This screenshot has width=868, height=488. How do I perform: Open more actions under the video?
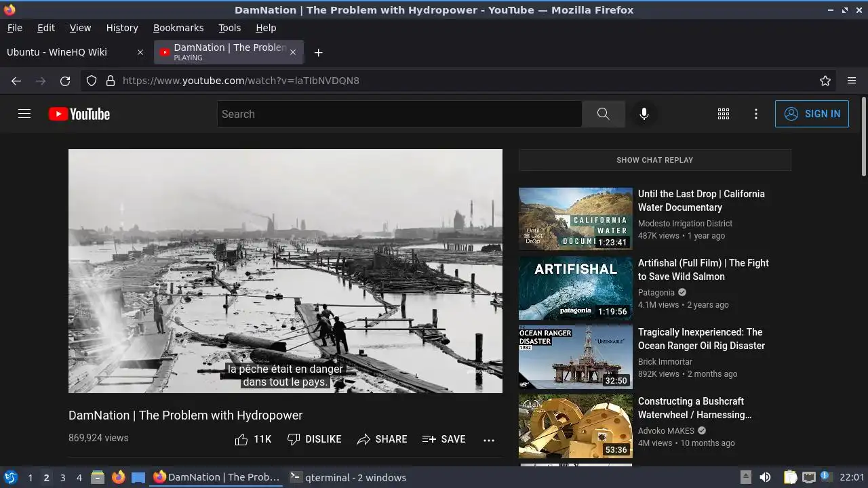point(489,440)
